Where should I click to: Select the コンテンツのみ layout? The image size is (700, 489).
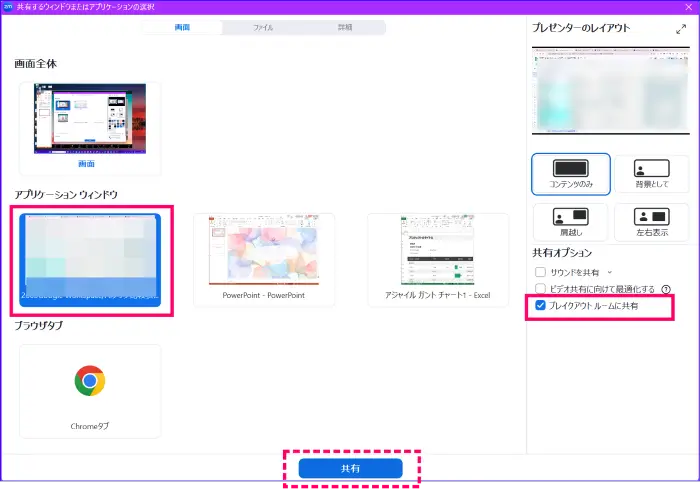(x=571, y=174)
